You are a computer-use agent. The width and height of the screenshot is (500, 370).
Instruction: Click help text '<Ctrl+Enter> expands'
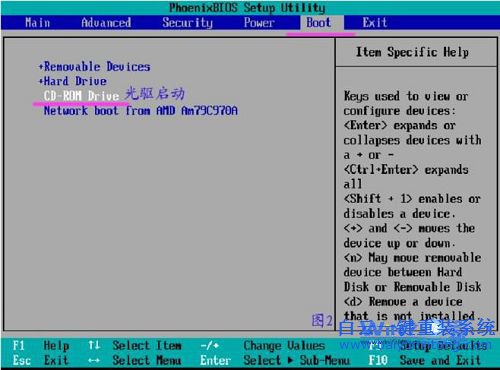click(x=406, y=169)
